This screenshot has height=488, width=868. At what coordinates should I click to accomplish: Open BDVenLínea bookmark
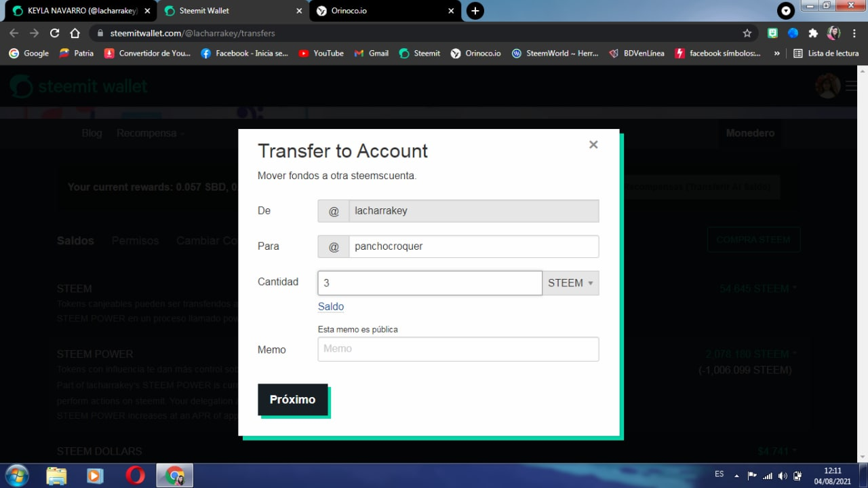[637, 53]
